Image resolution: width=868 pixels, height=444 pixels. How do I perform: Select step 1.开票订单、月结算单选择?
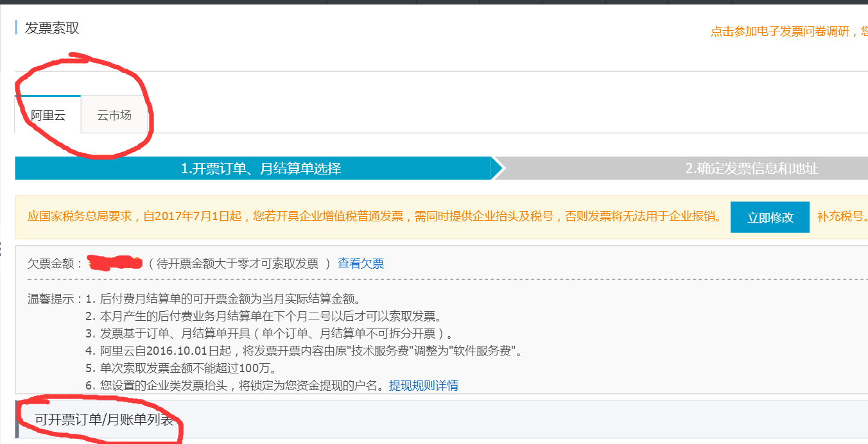point(261,169)
